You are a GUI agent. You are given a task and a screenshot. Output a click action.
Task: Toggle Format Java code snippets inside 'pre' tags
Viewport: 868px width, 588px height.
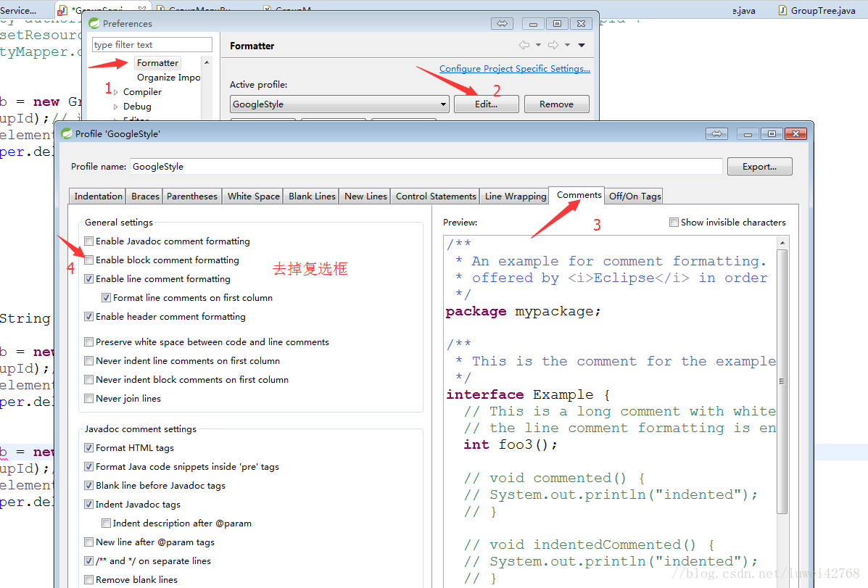point(88,466)
